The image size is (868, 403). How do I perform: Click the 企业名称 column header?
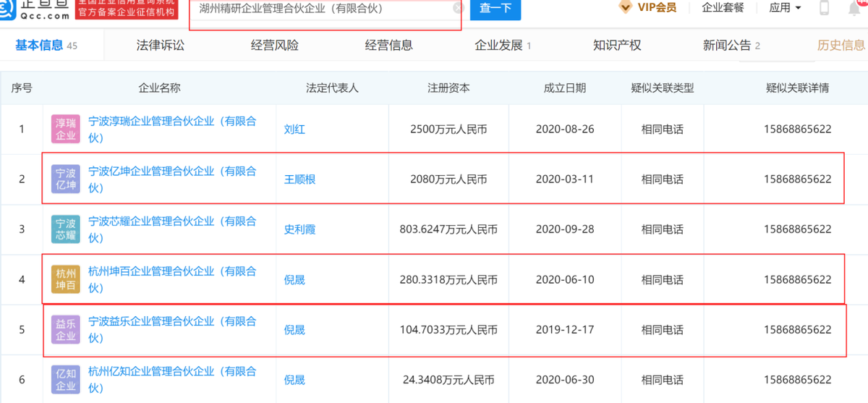click(159, 88)
